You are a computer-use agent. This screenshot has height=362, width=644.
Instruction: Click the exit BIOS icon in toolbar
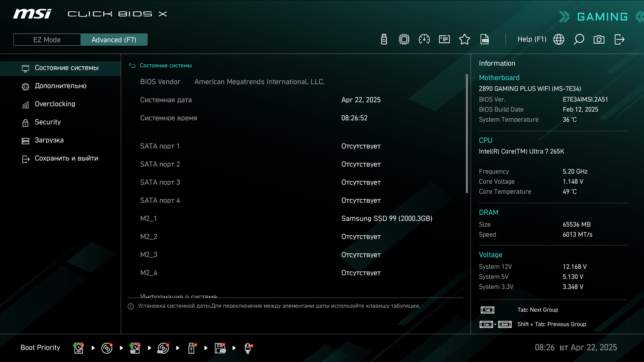pyautogui.click(x=620, y=40)
